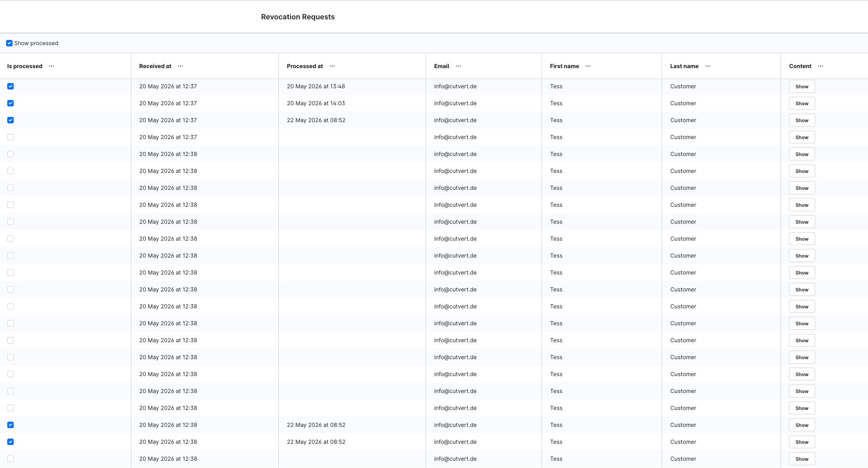Open the Last name column options menu

coord(708,66)
